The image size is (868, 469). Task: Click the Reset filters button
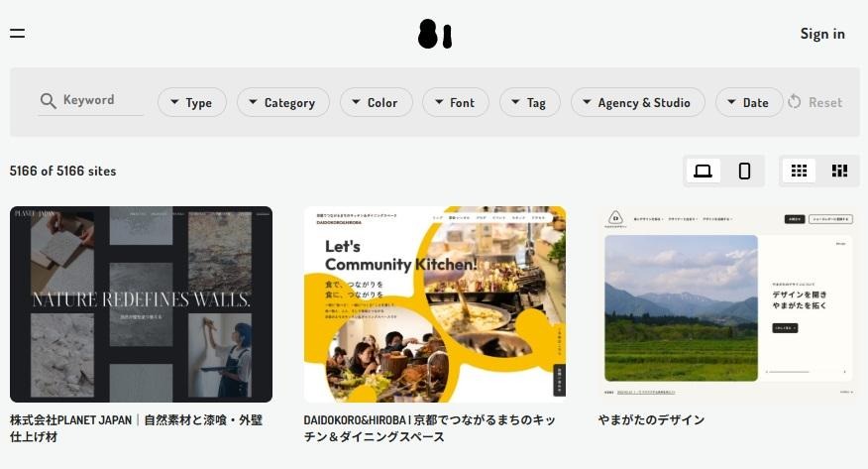tap(815, 102)
